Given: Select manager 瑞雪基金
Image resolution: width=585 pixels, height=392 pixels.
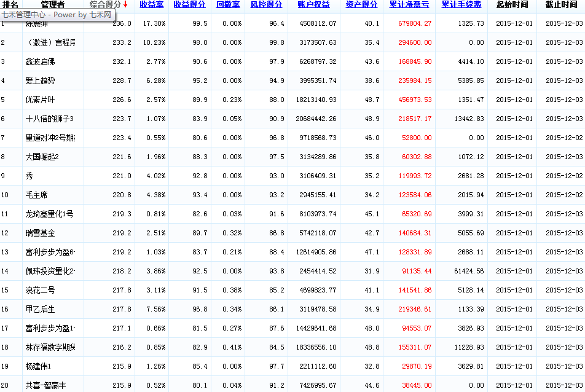Looking at the screenshot, I should click(40, 233).
